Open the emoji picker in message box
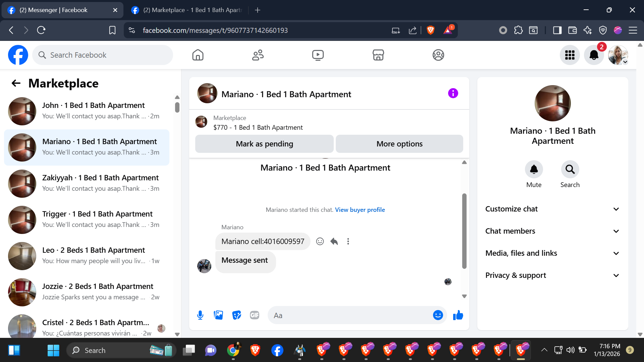This screenshot has width=644, height=362. (438, 315)
